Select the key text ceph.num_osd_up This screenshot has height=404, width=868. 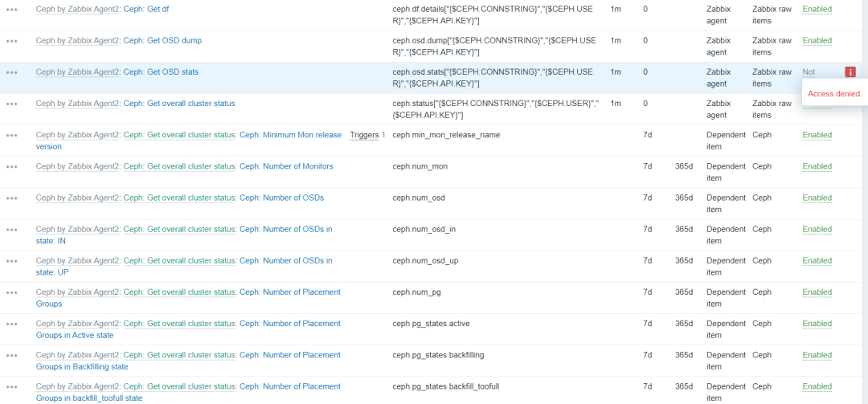(x=425, y=261)
